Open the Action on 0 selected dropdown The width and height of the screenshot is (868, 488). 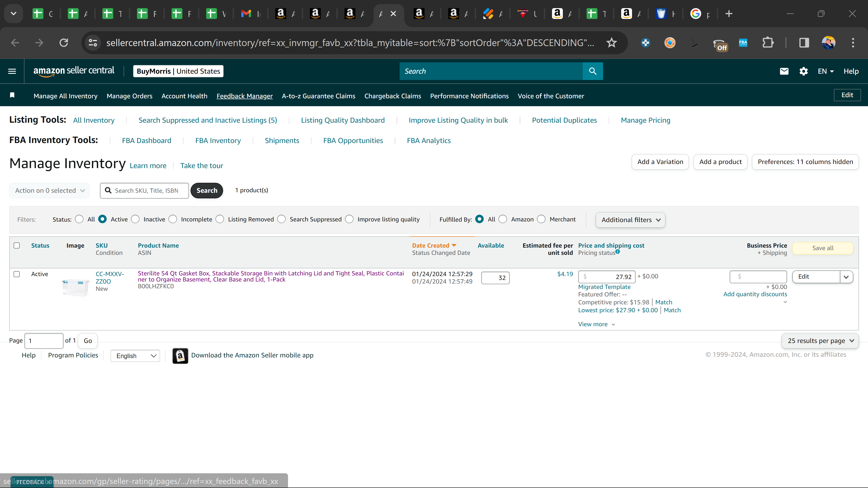[x=50, y=191]
